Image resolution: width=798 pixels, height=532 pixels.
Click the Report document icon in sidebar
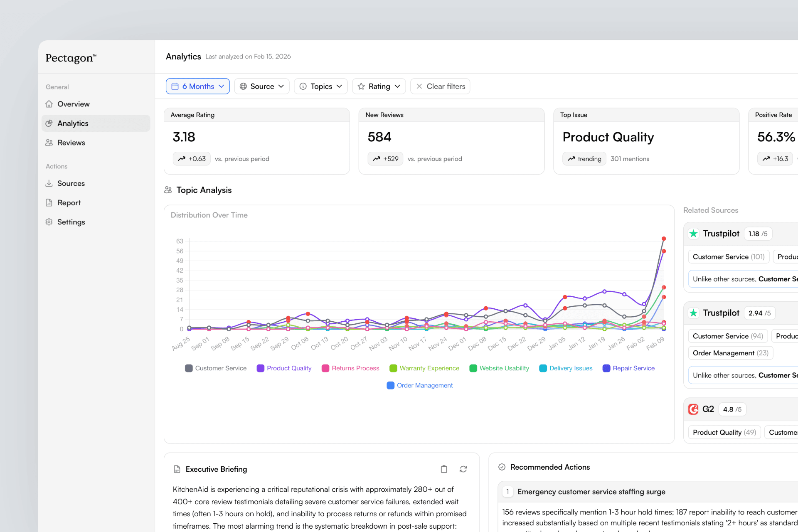click(49, 203)
